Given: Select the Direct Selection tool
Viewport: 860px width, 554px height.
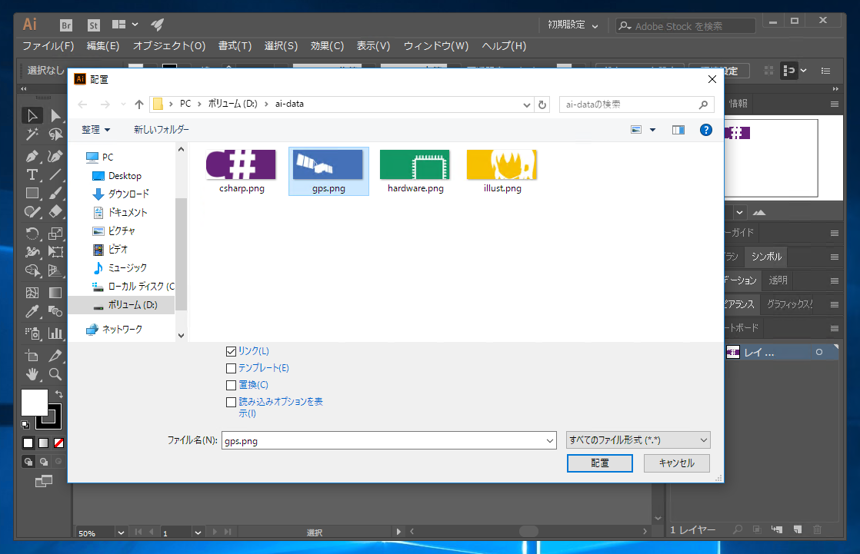Looking at the screenshot, I should click(55, 115).
